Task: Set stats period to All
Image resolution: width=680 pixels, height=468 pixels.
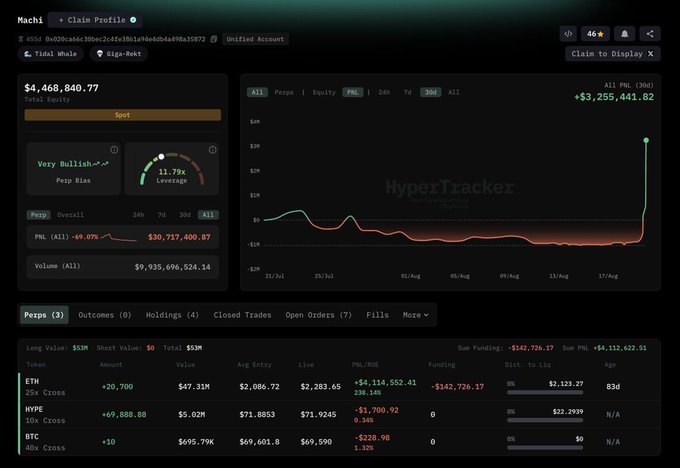Action: point(208,215)
